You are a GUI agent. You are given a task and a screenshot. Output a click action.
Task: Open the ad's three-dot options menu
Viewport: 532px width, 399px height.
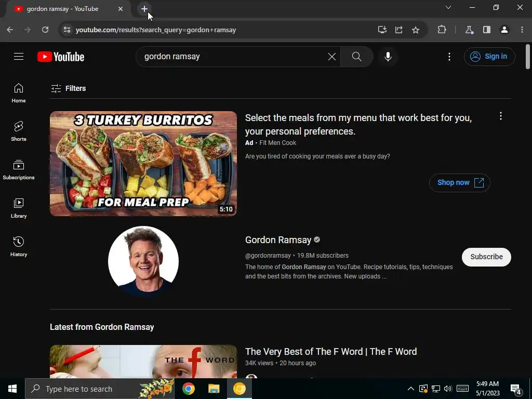501,116
